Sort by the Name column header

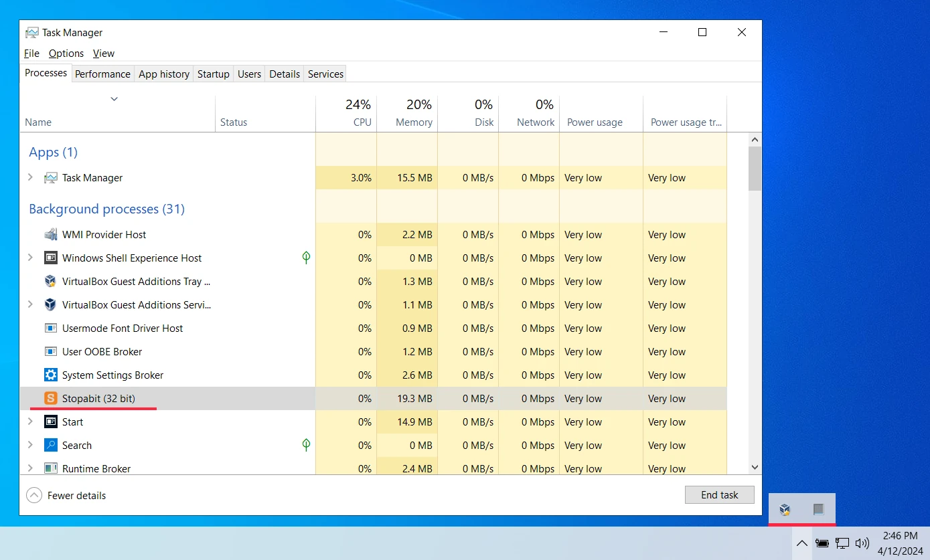118,113
